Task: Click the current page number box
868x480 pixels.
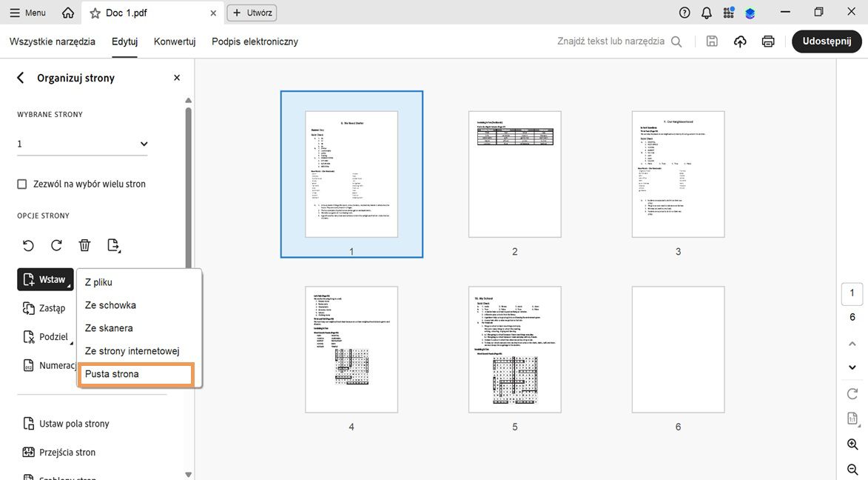Action: pos(852,293)
